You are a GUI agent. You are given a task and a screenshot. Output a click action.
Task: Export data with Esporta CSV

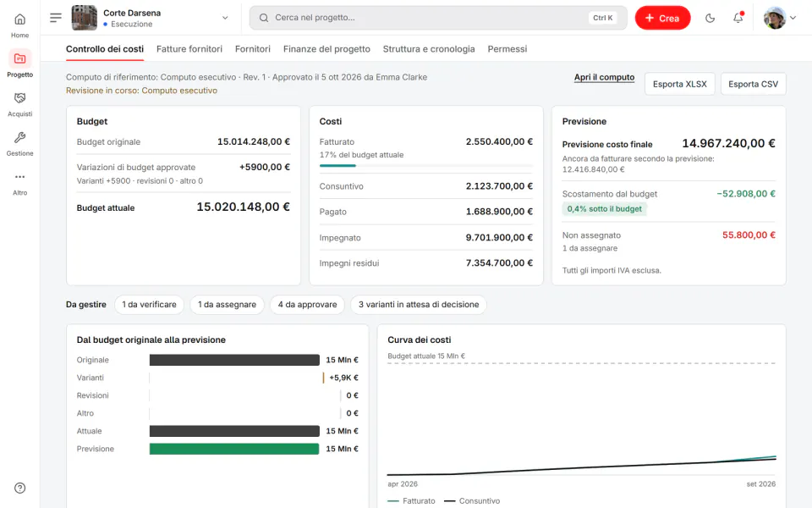tap(753, 84)
